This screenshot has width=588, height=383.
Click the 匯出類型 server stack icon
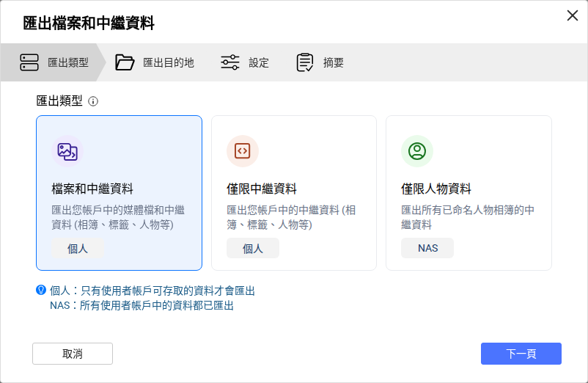29,62
